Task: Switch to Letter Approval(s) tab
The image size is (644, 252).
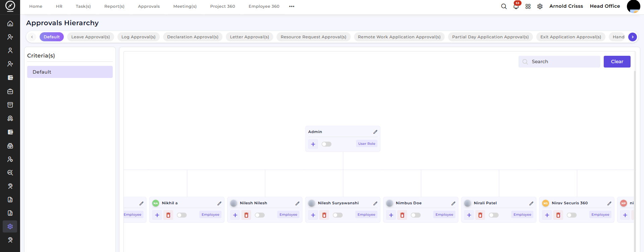Action: click(250, 37)
